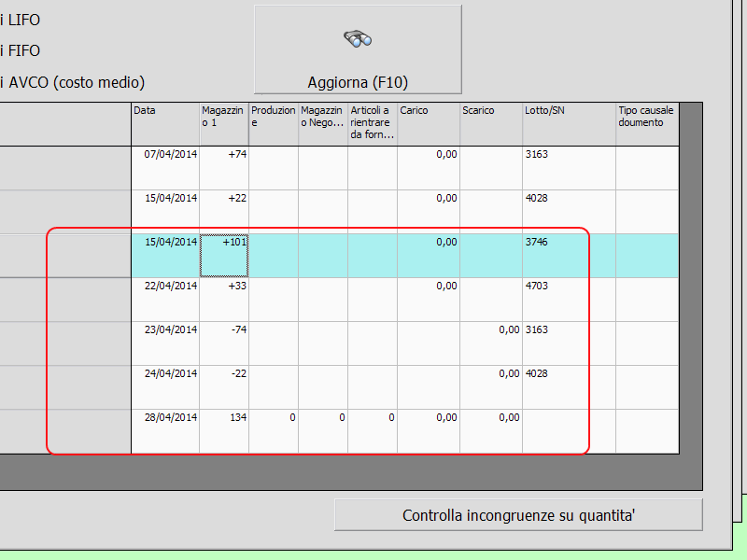Click Carico 0,00 in 07/04/2014 row

[429, 168]
